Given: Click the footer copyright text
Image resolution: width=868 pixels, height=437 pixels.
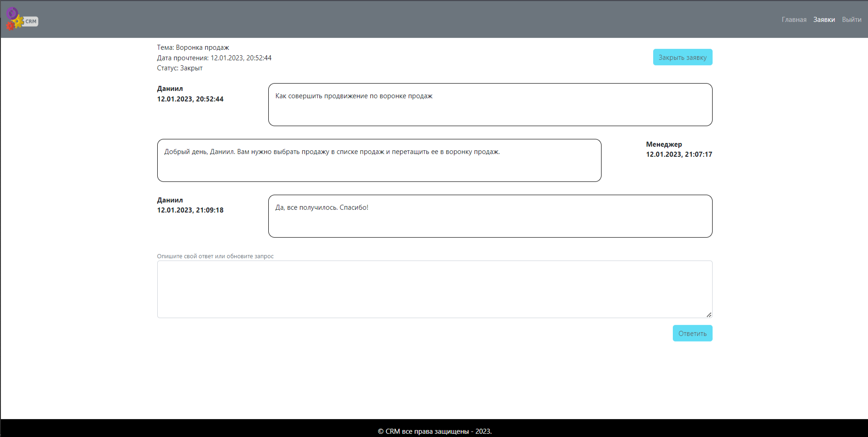Looking at the screenshot, I should click(x=434, y=431).
